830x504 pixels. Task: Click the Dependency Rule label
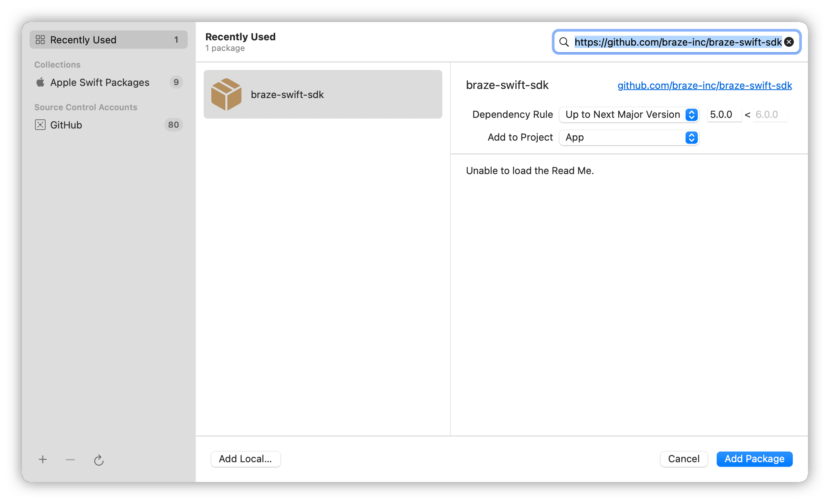513,114
